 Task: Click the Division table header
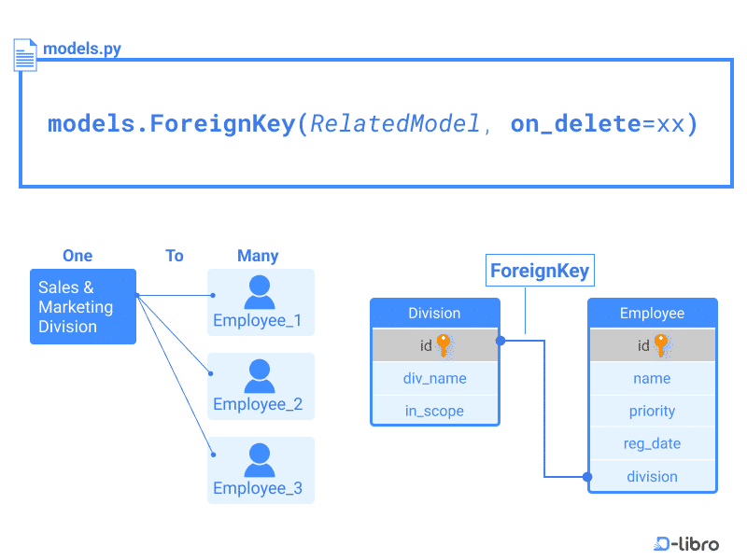pyautogui.click(x=435, y=314)
